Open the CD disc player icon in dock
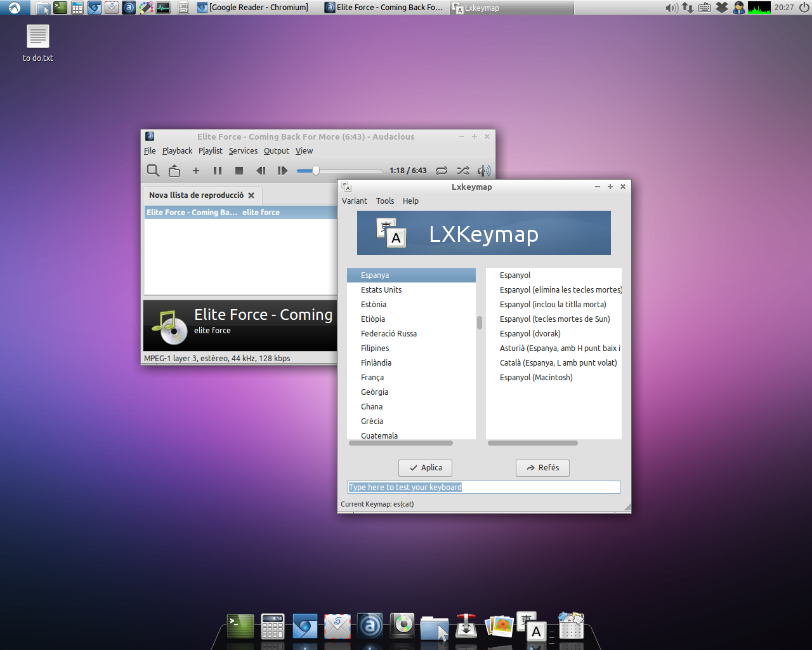Viewport: 812px width, 650px height. (403, 625)
